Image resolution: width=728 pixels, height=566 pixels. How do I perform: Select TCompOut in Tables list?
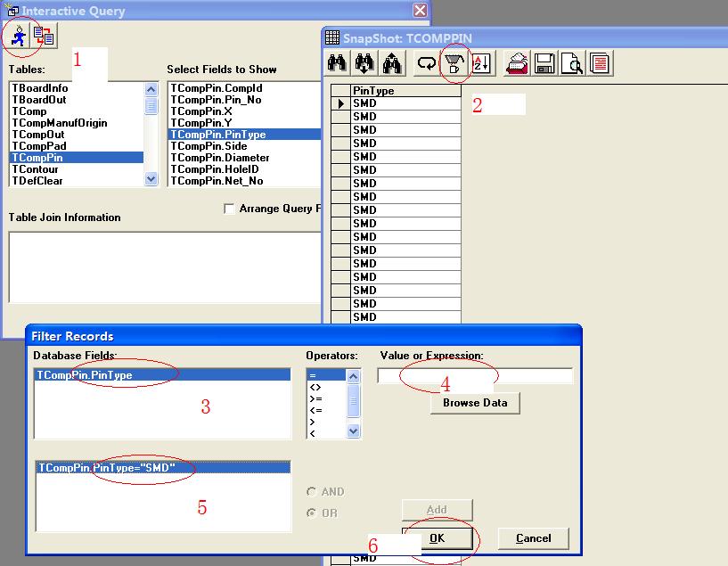tap(77, 135)
